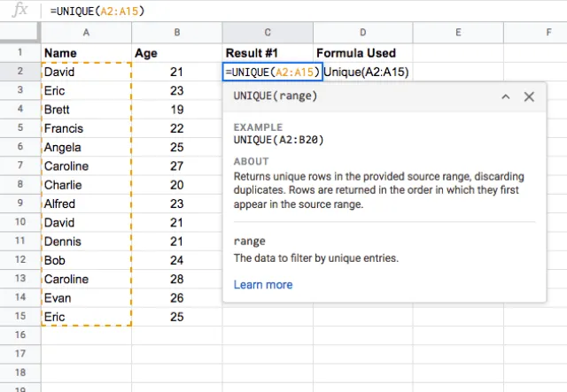567x392 pixels.
Task: Select age 20 next to Charlie
Action: tap(177, 185)
